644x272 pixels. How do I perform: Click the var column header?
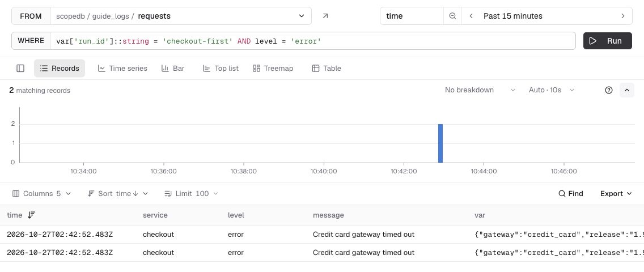480,215
